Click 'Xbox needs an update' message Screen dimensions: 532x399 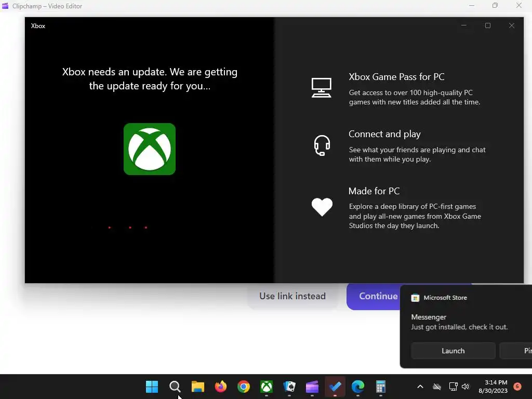(150, 79)
